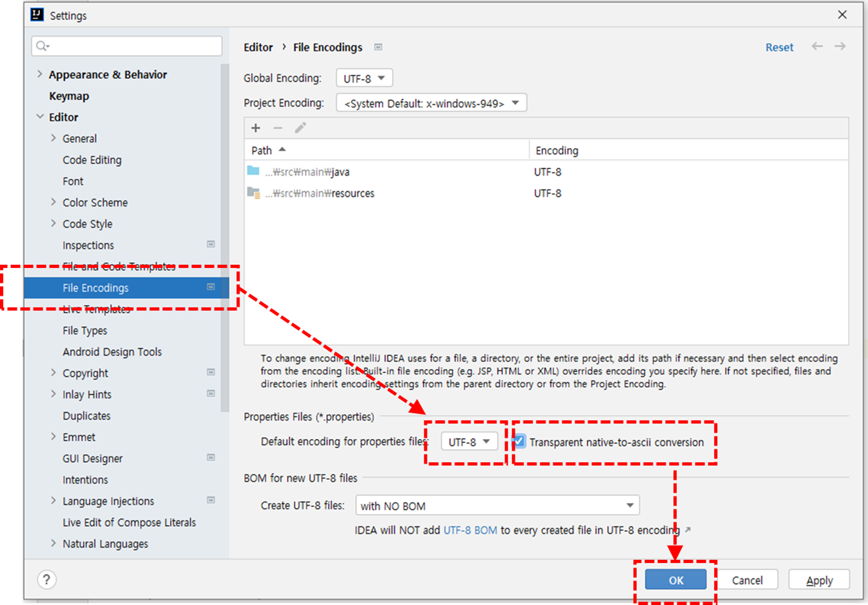Click project-level icon next to Inlay Hints
Viewport: 868px width, 605px height.
(x=211, y=394)
